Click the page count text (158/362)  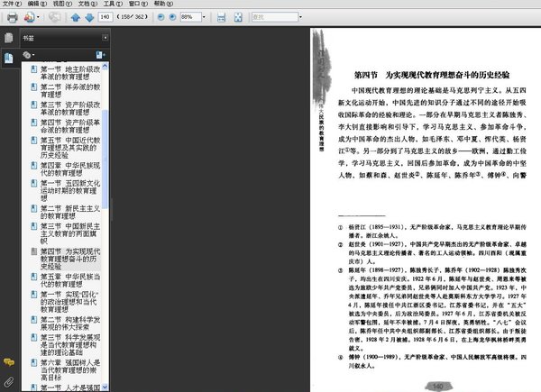click(x=133, y=17)
